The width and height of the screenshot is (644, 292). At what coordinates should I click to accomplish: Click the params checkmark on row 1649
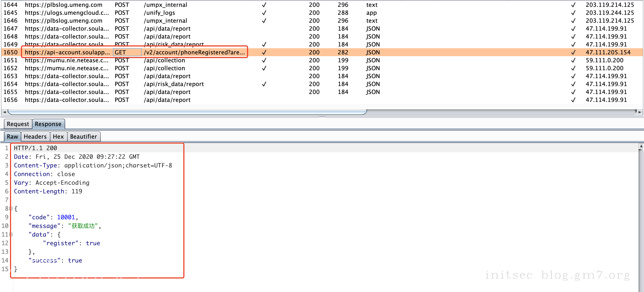coord(264,45)
